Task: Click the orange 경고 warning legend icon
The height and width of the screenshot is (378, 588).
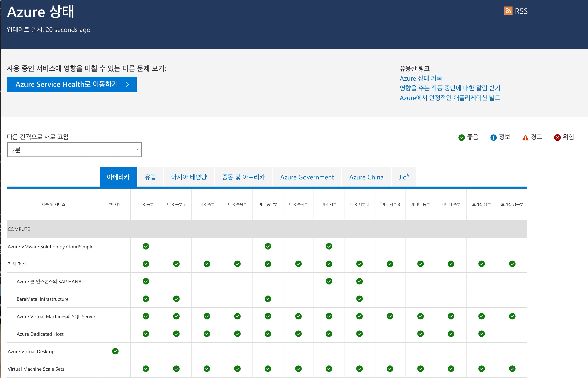Action: [x=525, y=137]
